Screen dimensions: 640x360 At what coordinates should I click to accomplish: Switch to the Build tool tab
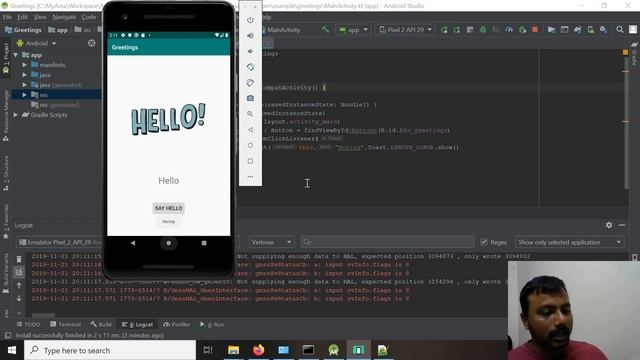pos(101,324)
